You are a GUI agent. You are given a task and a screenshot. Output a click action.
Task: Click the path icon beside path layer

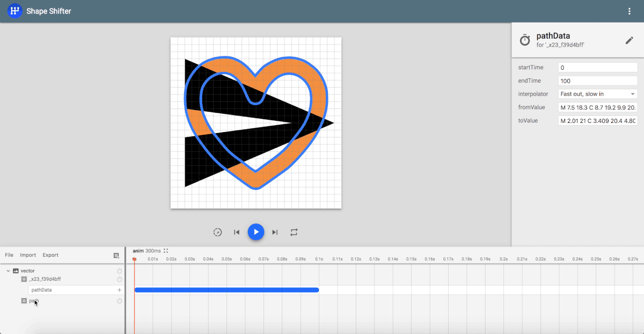(x=24, y=301)
